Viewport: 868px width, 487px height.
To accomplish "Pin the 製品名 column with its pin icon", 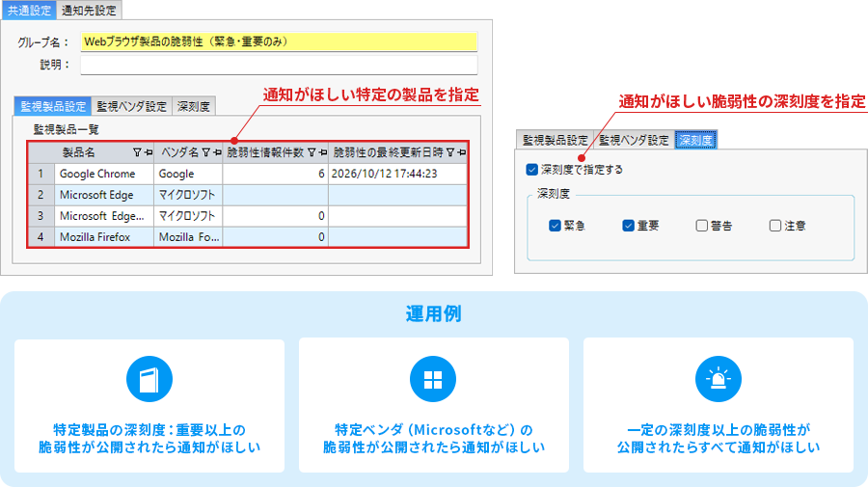I will (x=149, y=152).
